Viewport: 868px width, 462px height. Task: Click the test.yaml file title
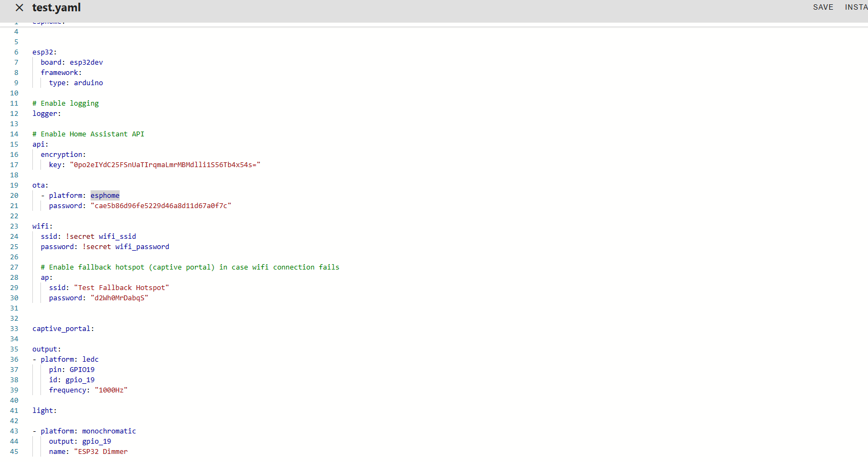pyautogui.click(x=57, y=8)
